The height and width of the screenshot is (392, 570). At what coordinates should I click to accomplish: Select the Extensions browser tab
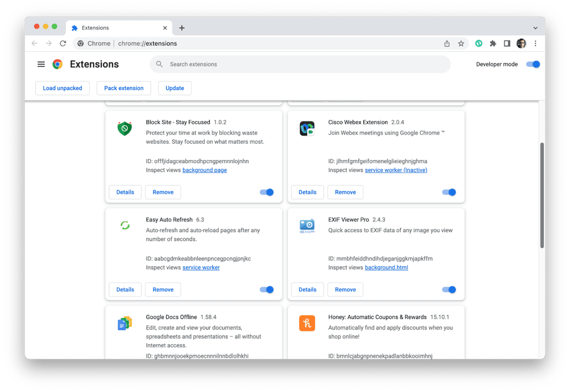pyautogui.click(x=117, y=28)
